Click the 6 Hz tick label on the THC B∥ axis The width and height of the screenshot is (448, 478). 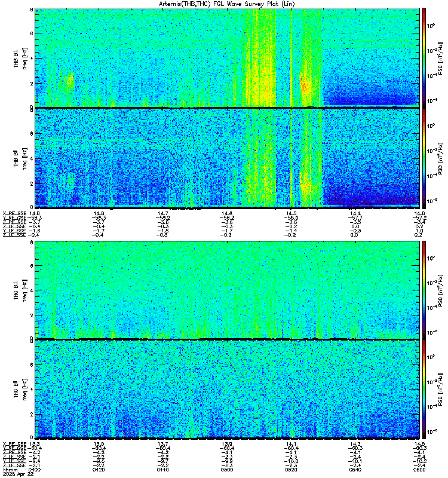click(x=32, y=365)
